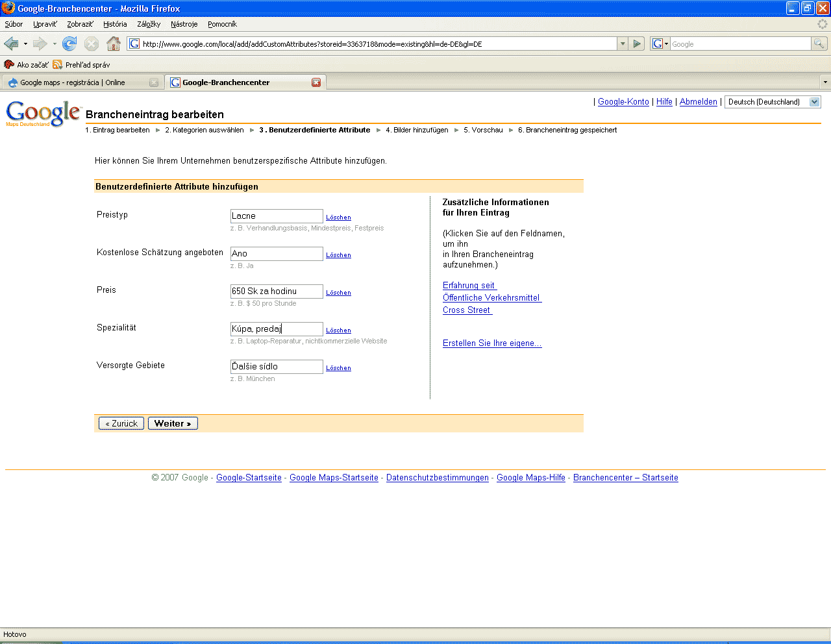This screenshot has width=831, height=644.
Task: Open Datenschutzbestimmungen footer link
Action: [x=438, y=478]
